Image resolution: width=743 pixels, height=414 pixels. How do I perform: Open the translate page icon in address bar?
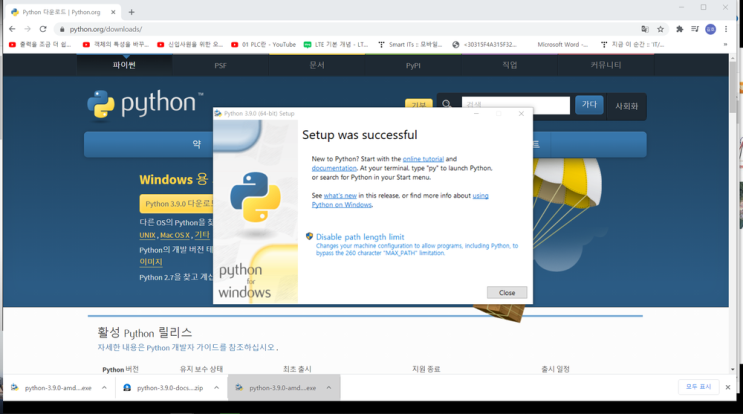click(x=645, y=29)
